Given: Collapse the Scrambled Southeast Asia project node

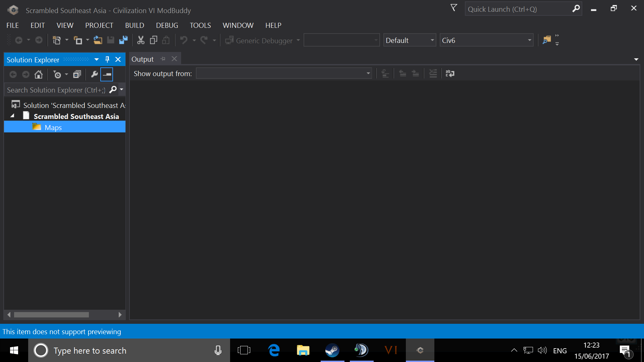Looking at the screenshot, I should pos(12,116).
